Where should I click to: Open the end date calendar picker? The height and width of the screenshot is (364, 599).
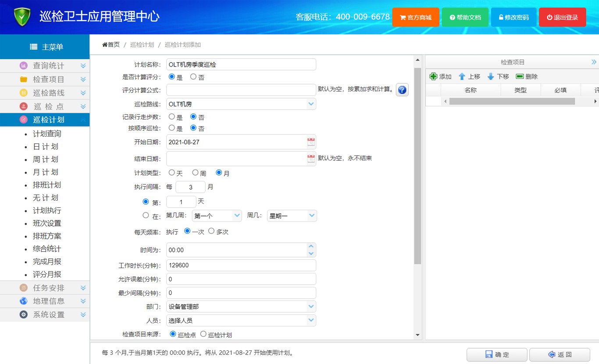pos(311,159)
